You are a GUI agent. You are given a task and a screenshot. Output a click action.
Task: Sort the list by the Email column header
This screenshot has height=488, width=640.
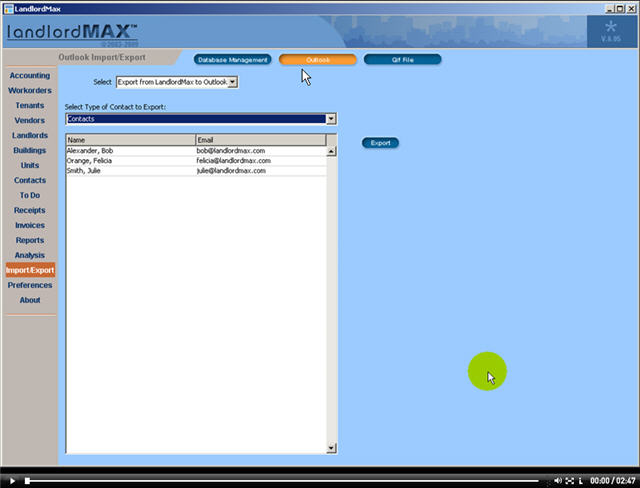coord(261,140)
